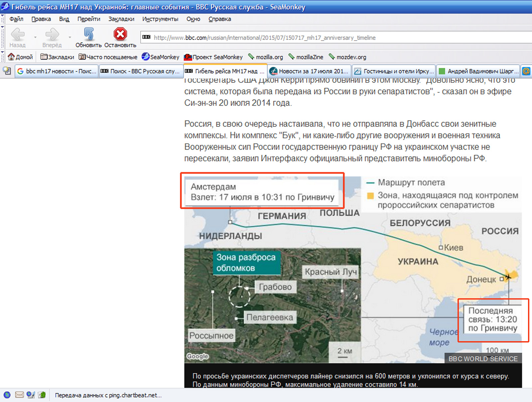Image resolution: width=532 pixels, height=402 pixels.
Task: Click the 'Рассыпное' label on map
Action: click(x=211, y=335)
